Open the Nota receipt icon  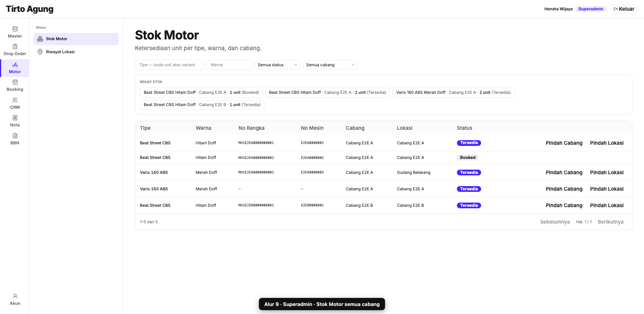pos(15,118)
